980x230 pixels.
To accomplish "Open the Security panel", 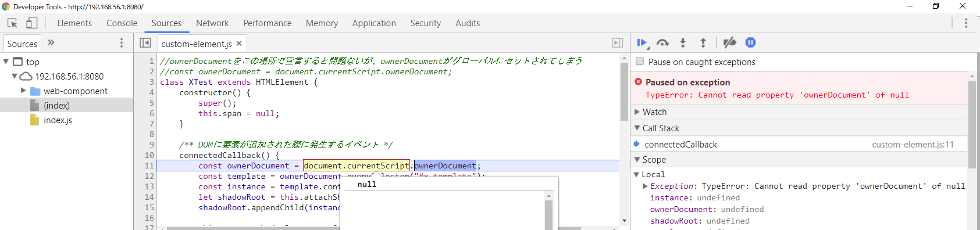I will pos(426,23).
